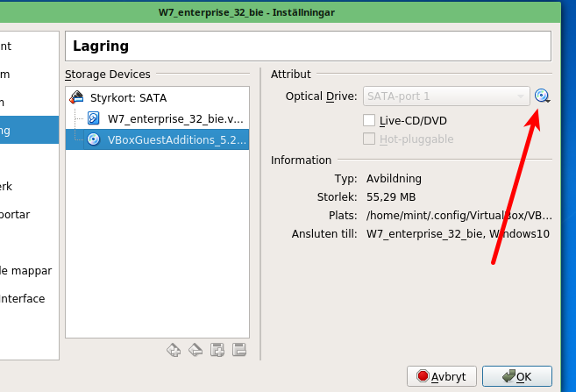The width and height of the screenshot is (576, 392).
Task: Enable the Live-CD/DVD checkbox
Action: coord(369,120)
